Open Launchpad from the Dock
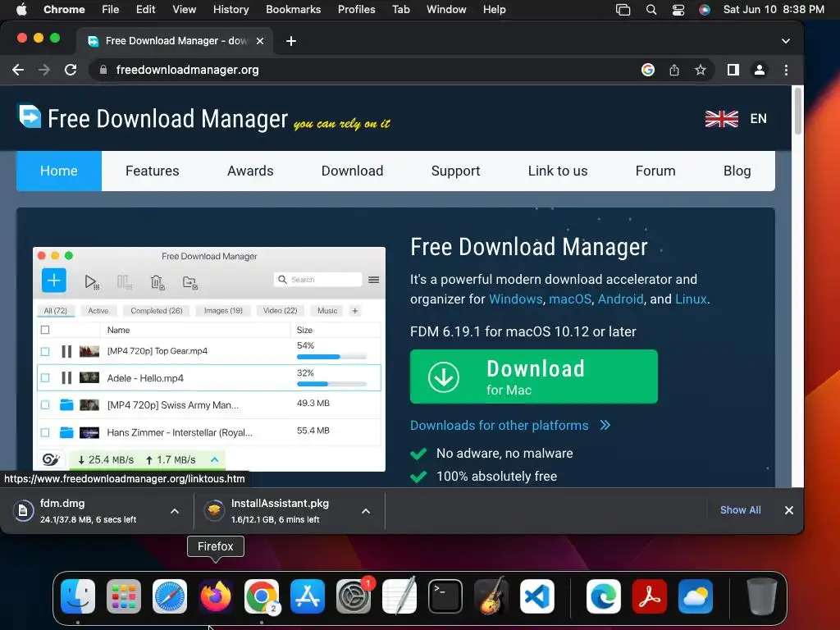The image size is (840, 630). [124, 596]
